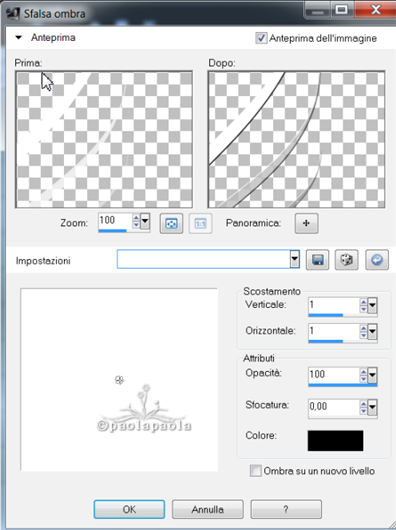Open help with the ? button
Image resolution: width=396 pixels, height=530 pixels.
286,509
